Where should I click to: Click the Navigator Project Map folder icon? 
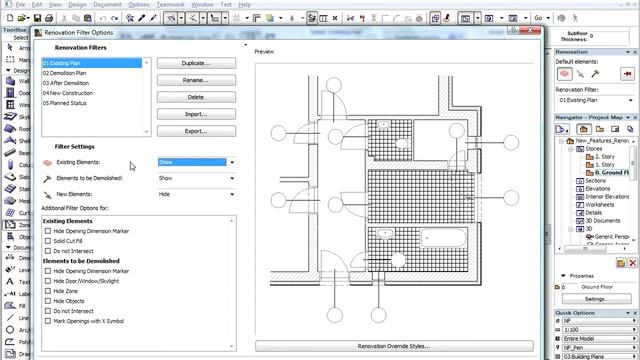click(584, 129)
